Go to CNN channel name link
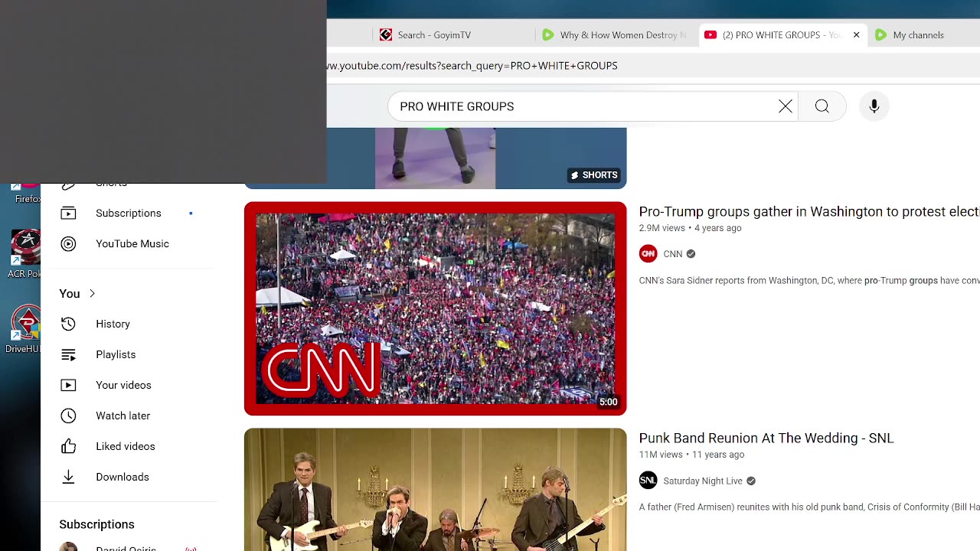This screenshot has width=980, height=551. coord(672,254)
